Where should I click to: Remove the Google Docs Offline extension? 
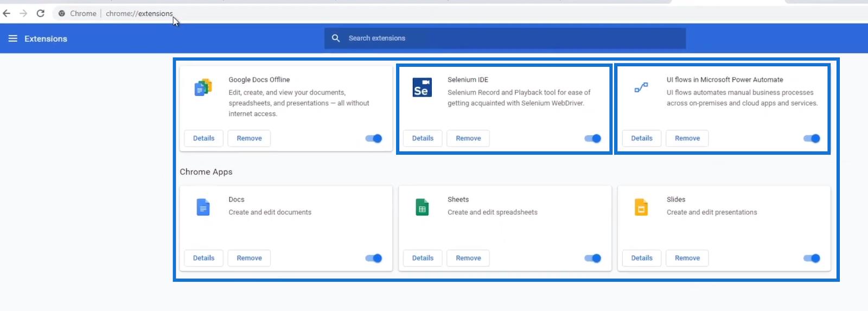click(249, 138)
